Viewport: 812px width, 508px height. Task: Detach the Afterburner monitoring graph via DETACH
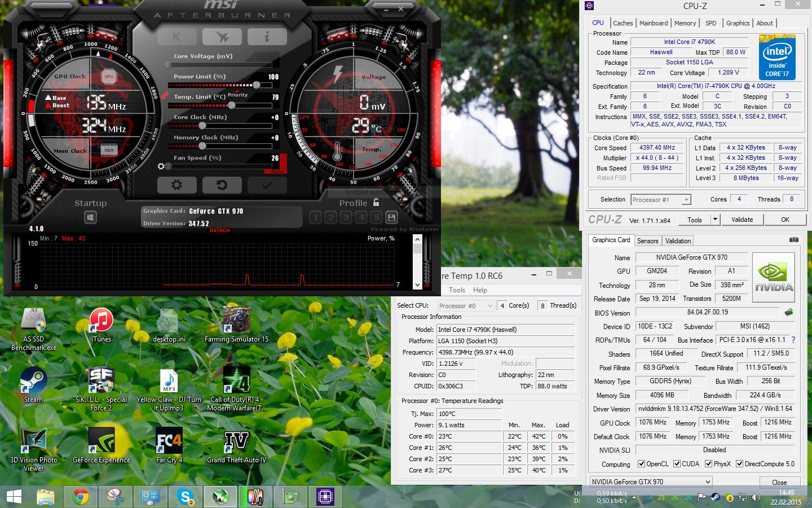point(220,230)
